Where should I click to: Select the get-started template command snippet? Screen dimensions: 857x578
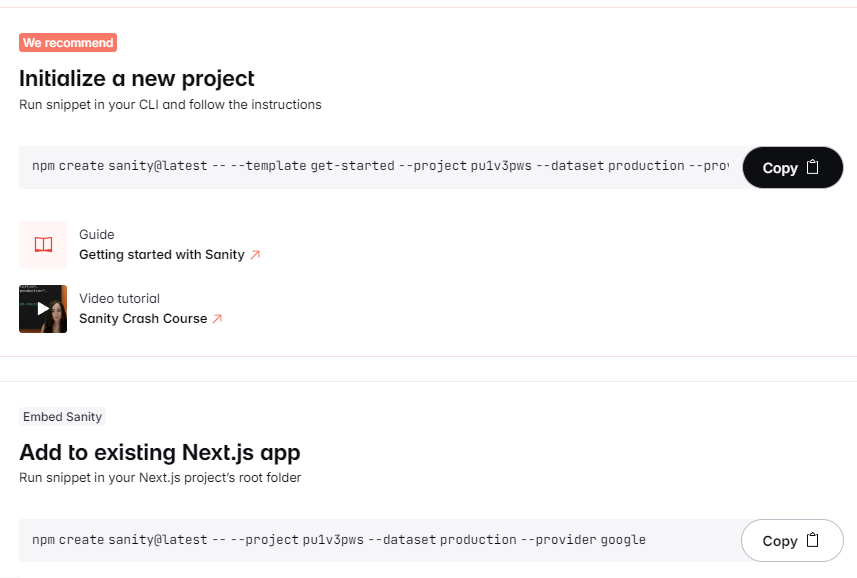[x=380, y=166]
